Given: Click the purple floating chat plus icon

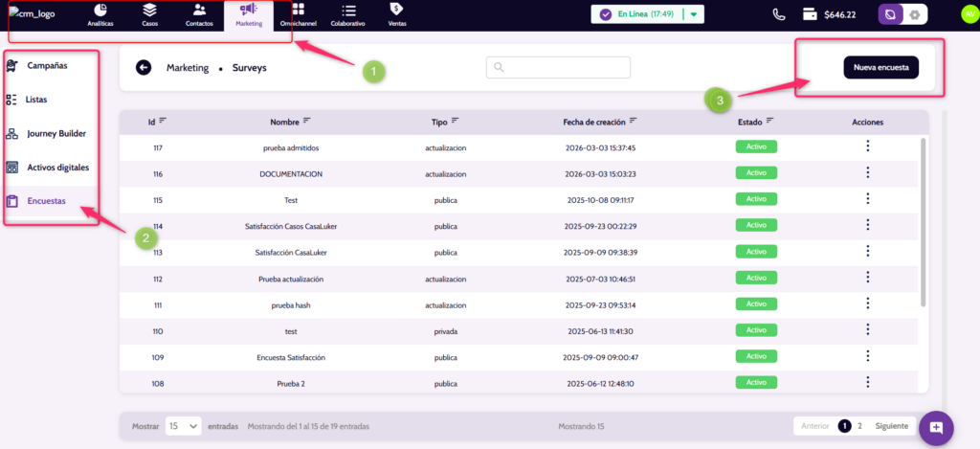Looking at the screenshot, I should pyautogui.click(x=935, y=426).
